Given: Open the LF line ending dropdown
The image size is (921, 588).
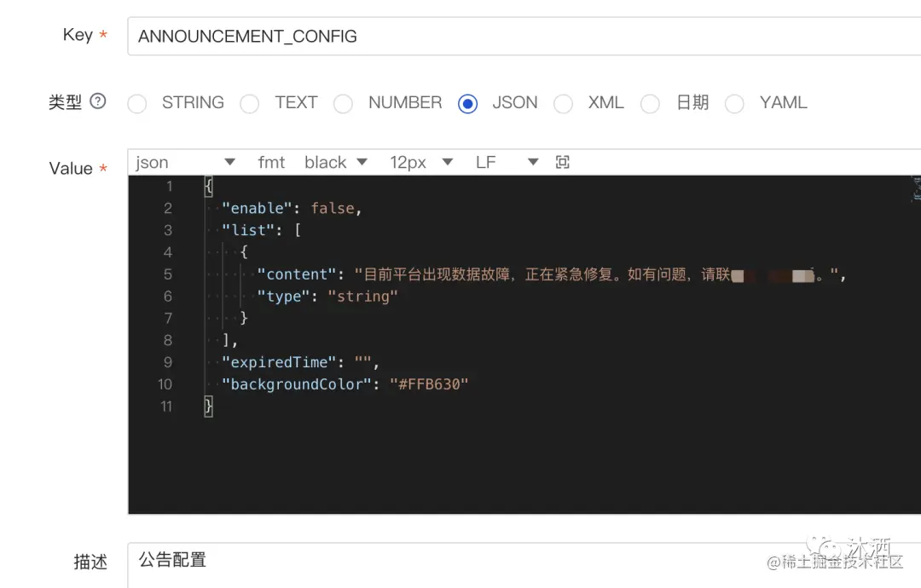Looking at the screenshot, I should click(507, 162).
